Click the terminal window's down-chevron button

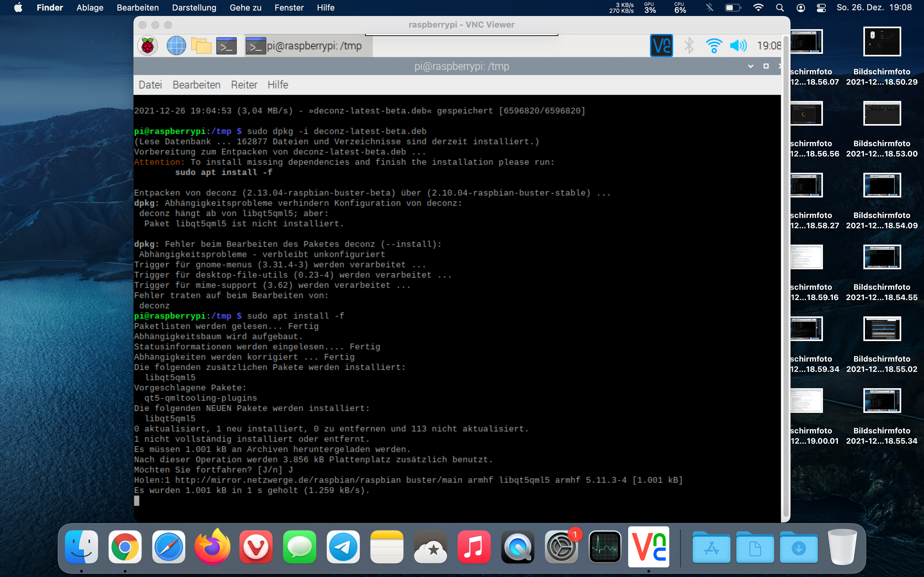[750, 66]
